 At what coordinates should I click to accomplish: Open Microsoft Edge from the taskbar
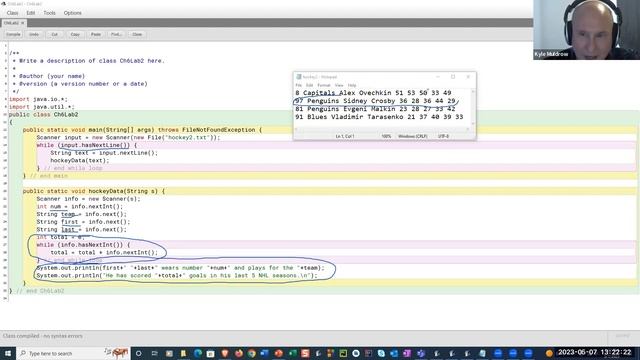198,353
